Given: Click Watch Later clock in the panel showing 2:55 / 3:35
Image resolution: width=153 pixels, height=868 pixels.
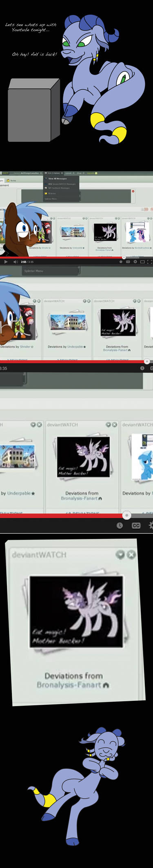Looking at the screenshot, I should point(121,262).
